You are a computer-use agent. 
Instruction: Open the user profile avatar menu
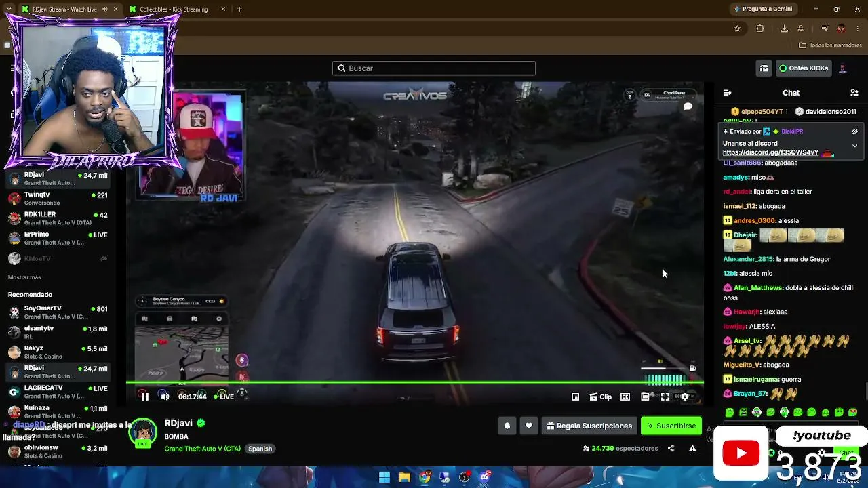click(x=844, y=68)
